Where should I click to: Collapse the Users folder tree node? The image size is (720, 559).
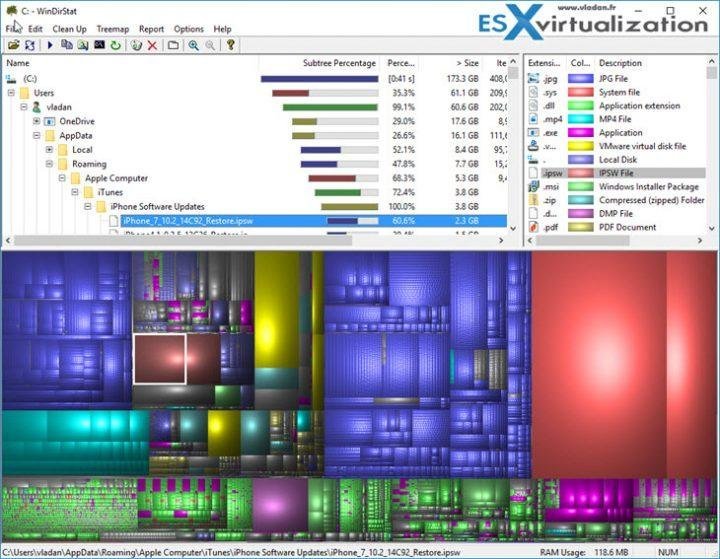(x=11, y=93)
